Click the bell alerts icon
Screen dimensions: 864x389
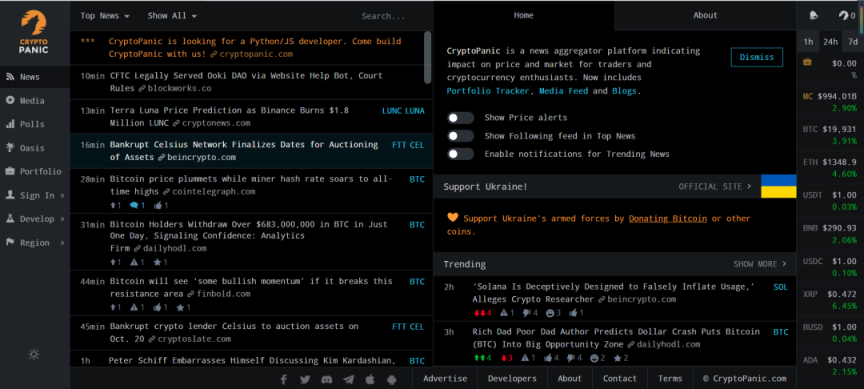tap(814, 16)
